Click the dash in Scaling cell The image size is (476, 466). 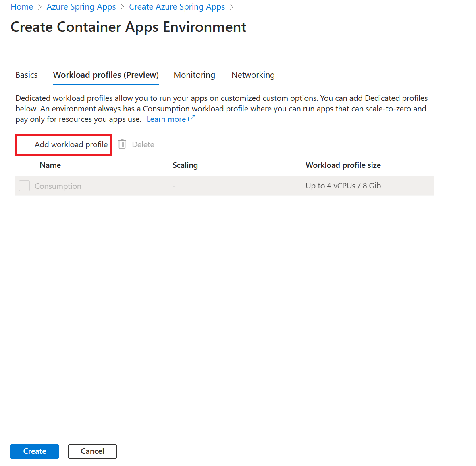(174, 186)
